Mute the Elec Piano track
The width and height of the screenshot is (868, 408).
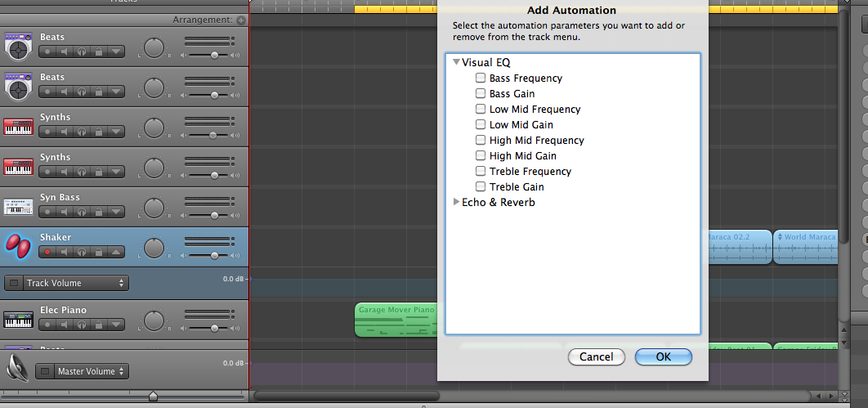click(x=65, y=325)
